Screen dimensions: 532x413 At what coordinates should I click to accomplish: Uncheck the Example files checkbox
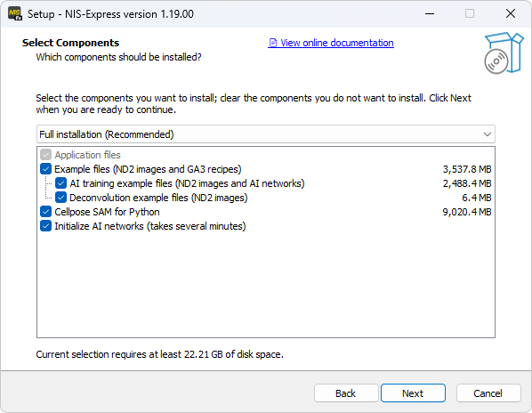[x=45, y=169]
